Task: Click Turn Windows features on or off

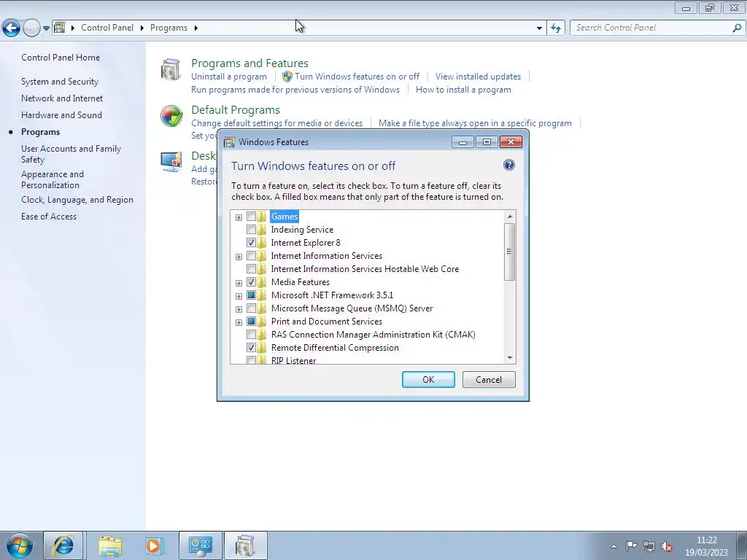Action: tap(357, 76)
